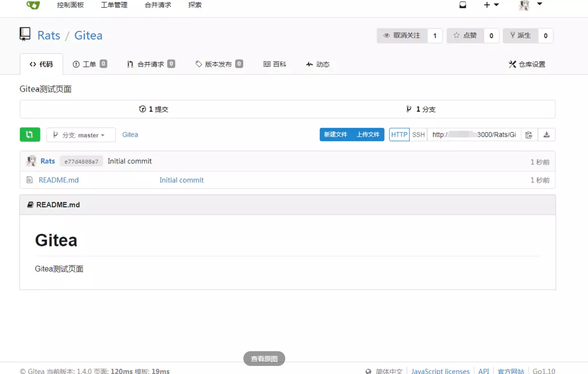Toggle 取消关注 to unwatch repository
588x374 pixels.
[402, 35]
